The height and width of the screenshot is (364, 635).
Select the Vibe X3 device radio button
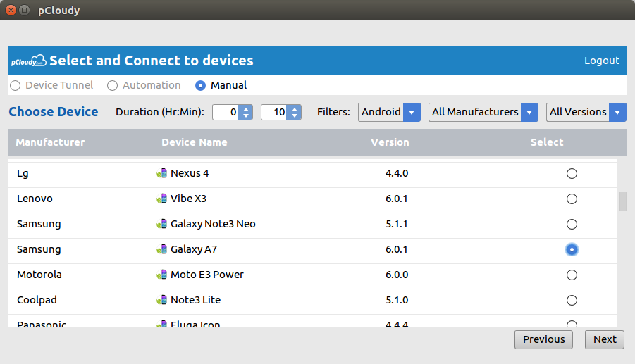(572, 199)
